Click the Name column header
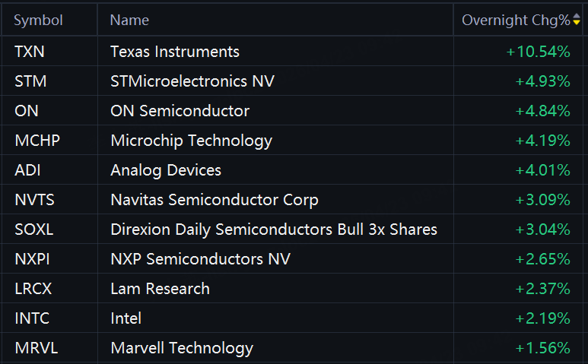Screen dimensions: 588x364 pos(129,21)
